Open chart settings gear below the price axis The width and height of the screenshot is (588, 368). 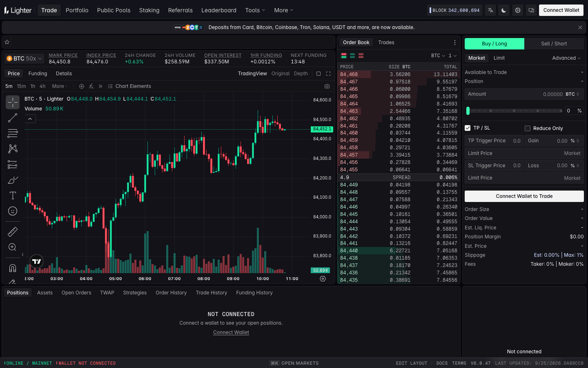(x=323, y=279)
